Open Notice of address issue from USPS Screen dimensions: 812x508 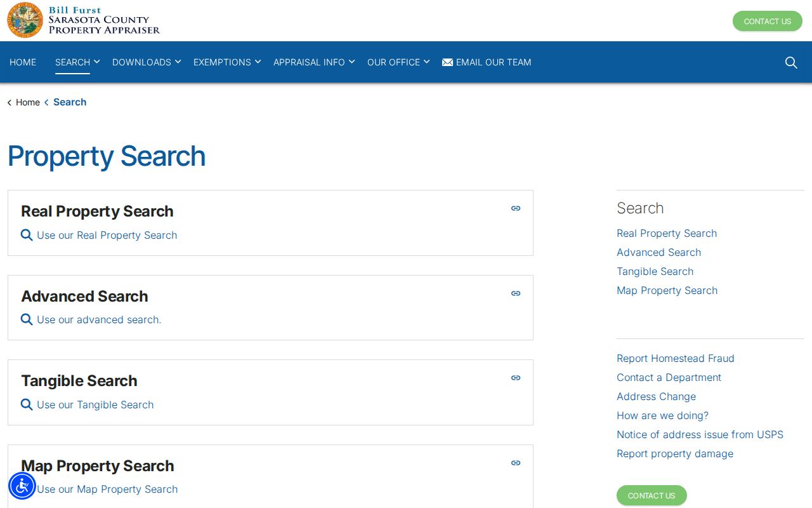point(700,434)
